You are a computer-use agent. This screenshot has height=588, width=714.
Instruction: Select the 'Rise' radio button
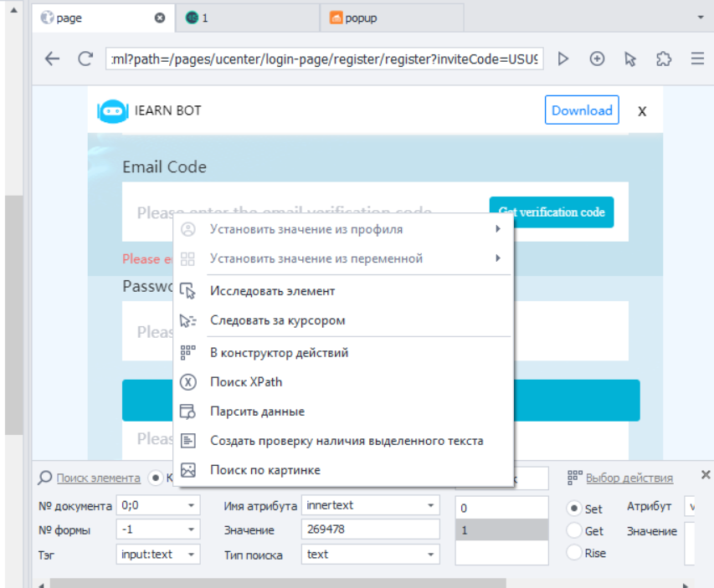click(574, 553)
